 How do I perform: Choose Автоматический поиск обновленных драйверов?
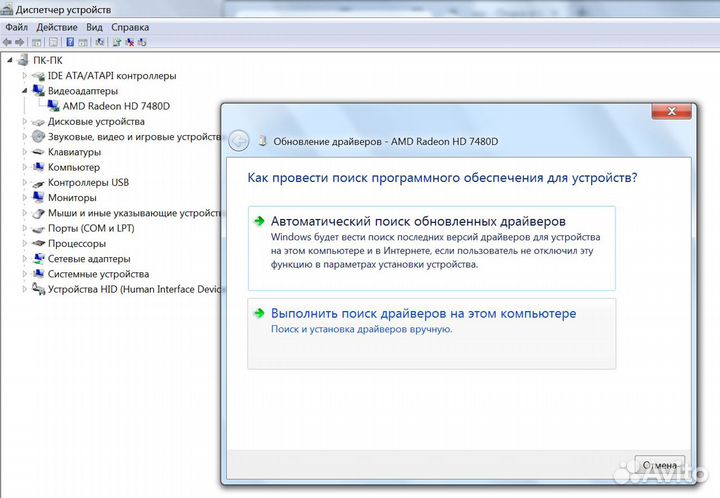(418, 221)
